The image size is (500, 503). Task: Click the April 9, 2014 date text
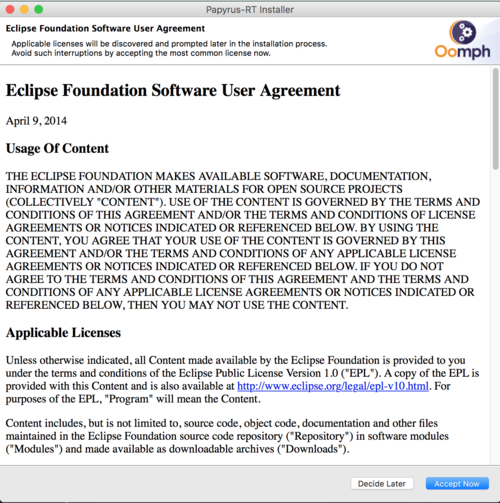[36, 121]
